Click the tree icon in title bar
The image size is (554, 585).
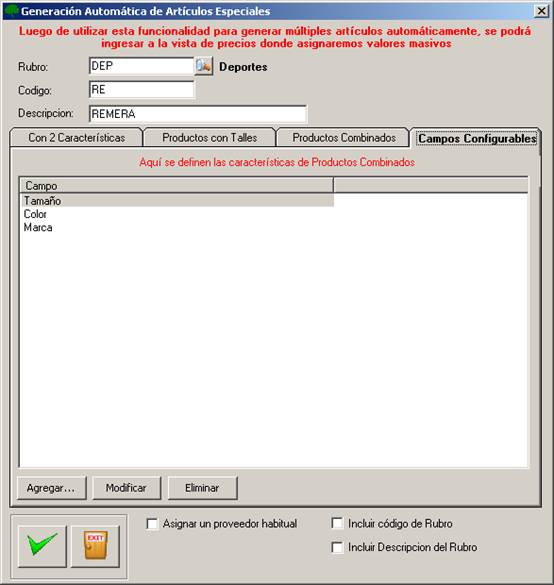tap(12, 10)
